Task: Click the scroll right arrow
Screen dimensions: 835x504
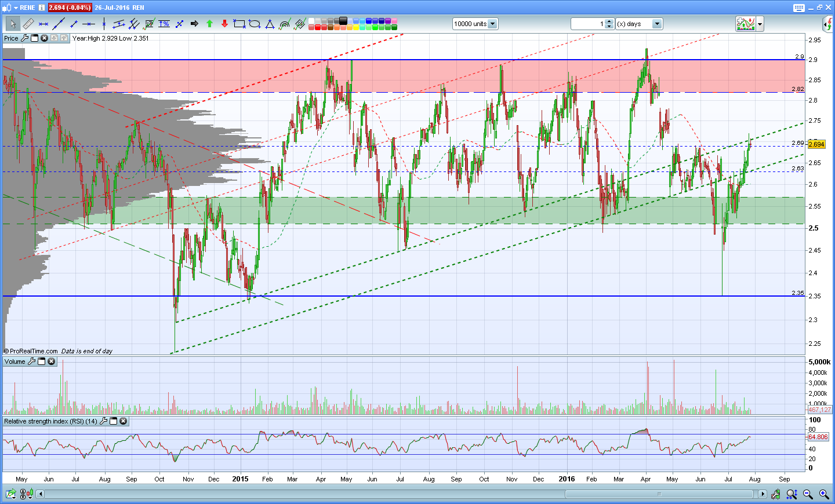Action: coord(763,494)
